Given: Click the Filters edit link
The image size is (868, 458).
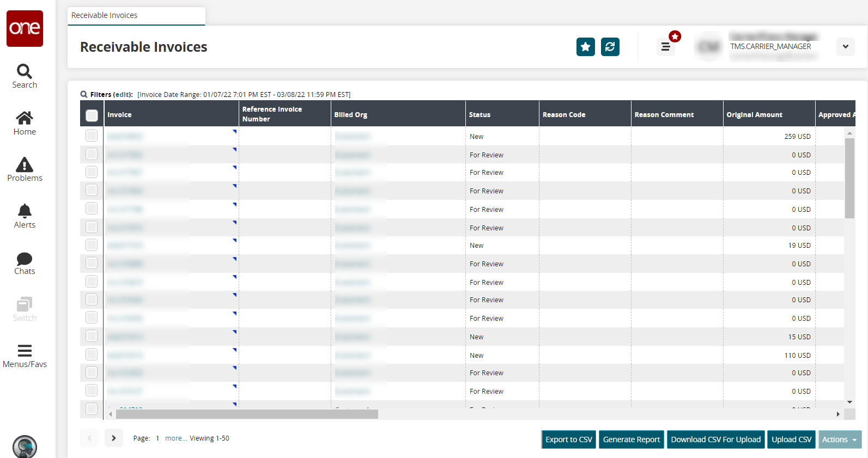Looking at the screenshot, I should 122,95.
